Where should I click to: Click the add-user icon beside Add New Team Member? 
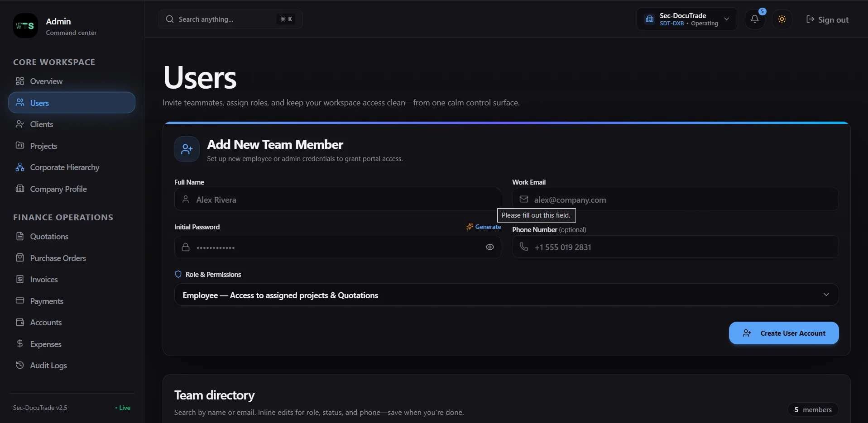coord(187,149)
